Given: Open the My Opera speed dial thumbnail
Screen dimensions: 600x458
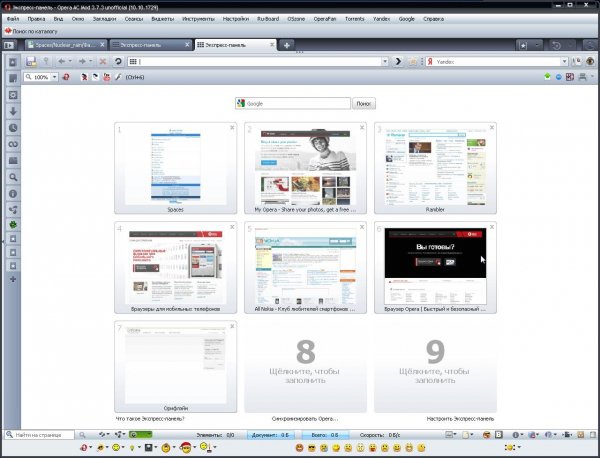Looking at the screenshot, I should tap(305, 168).
